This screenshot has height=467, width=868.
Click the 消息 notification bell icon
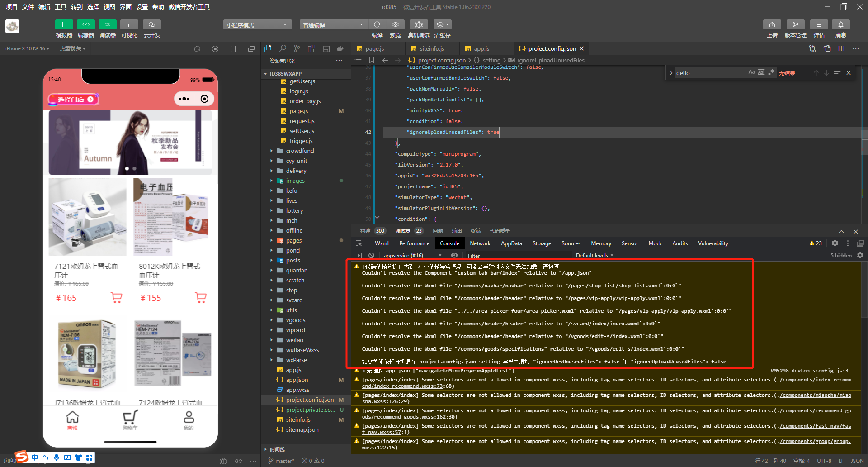pyautogui.click(x=840, y=24)
